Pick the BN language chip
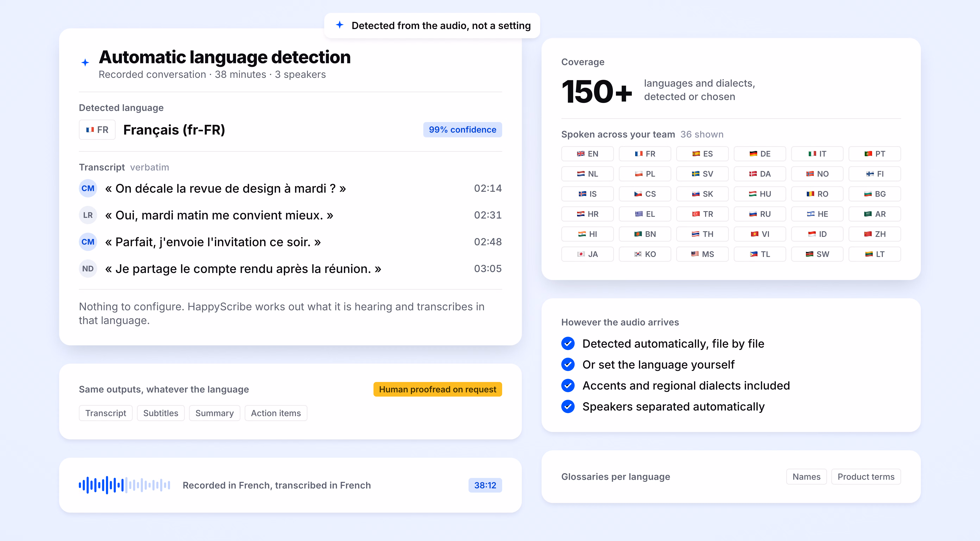The image size is (980, 541). pyautogui.click(x=645, y=234)
